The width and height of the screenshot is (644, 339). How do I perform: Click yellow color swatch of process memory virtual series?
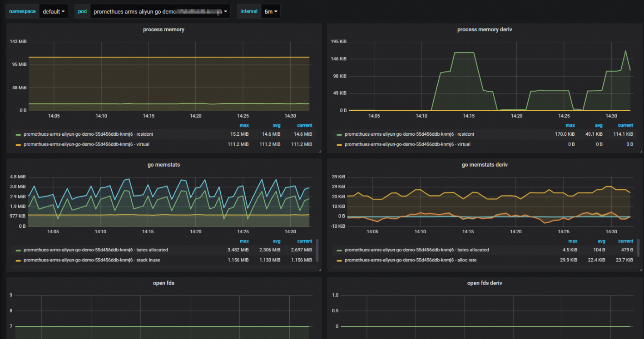[18, 145]
